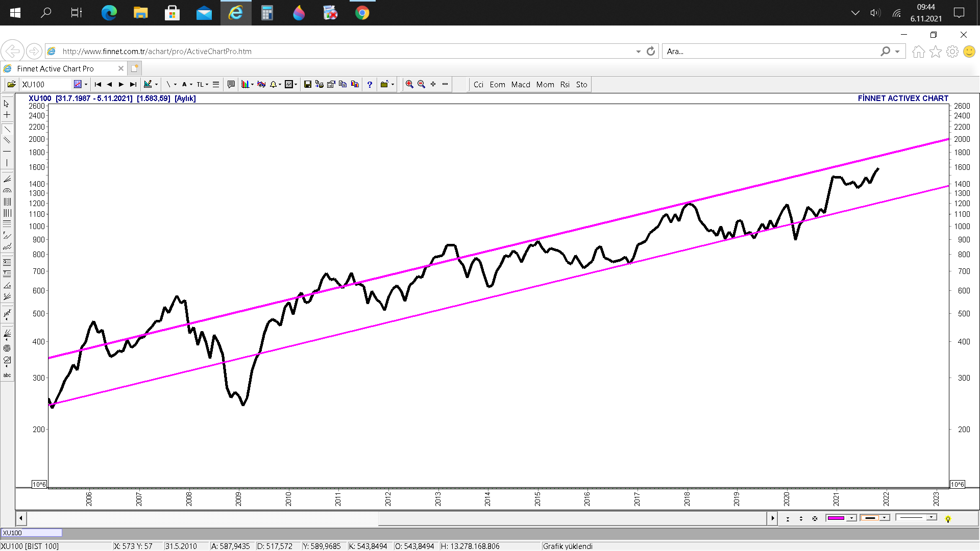Select the horizontal line drawing tool
Viewport: 980px width, 551px height.
point(7,152)
